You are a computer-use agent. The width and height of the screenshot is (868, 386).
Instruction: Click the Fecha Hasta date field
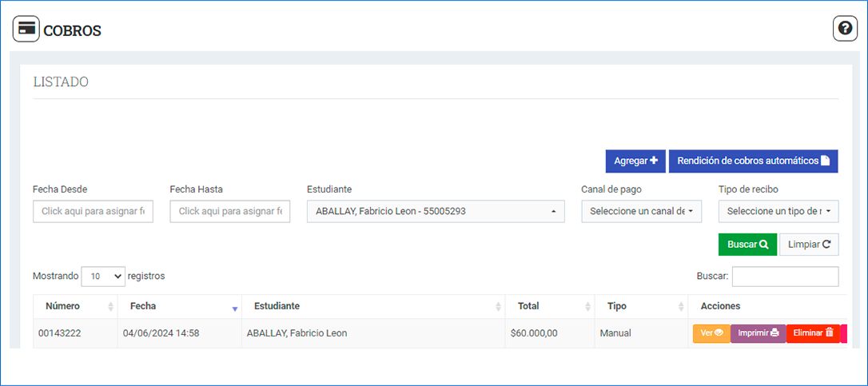[x=230, y=212]
